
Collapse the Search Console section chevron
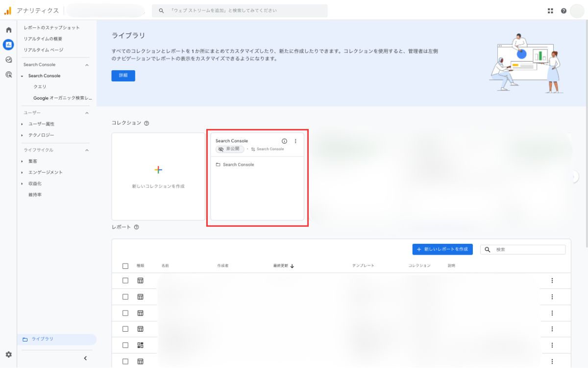click(87, 65)
